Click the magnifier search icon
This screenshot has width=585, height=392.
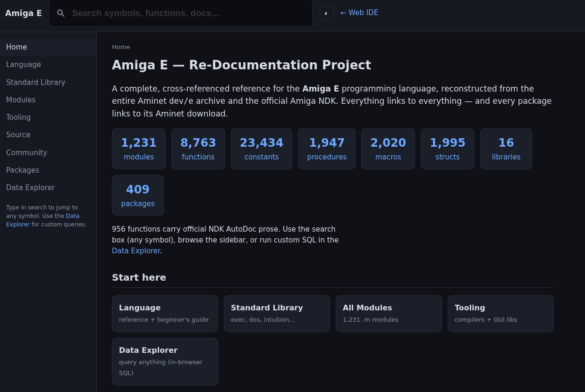[61, 13]
